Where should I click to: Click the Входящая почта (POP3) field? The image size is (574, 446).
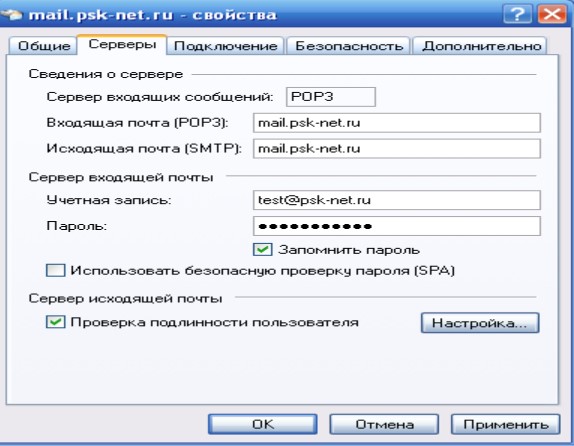397,123
